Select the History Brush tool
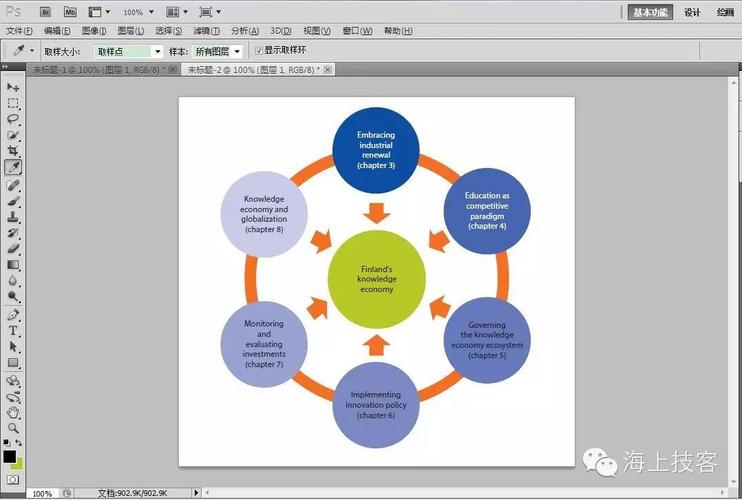The image size is (742, 500). click(x=13, y=233)
